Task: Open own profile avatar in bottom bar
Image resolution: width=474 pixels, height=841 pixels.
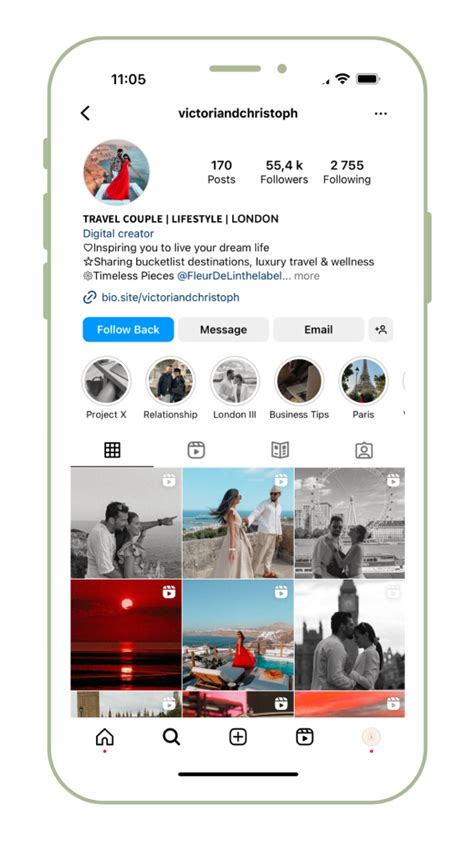Action: pyautogui.click(x=371, y=737)
